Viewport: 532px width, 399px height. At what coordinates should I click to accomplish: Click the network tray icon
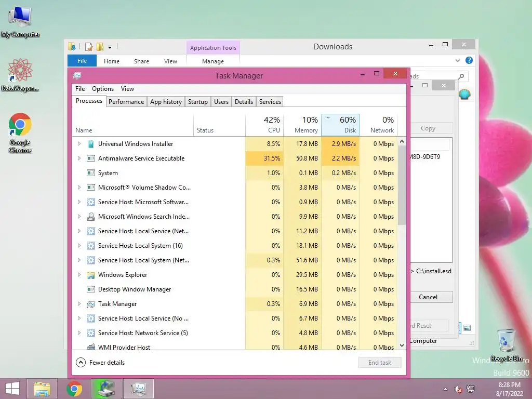tap(471, 389)
